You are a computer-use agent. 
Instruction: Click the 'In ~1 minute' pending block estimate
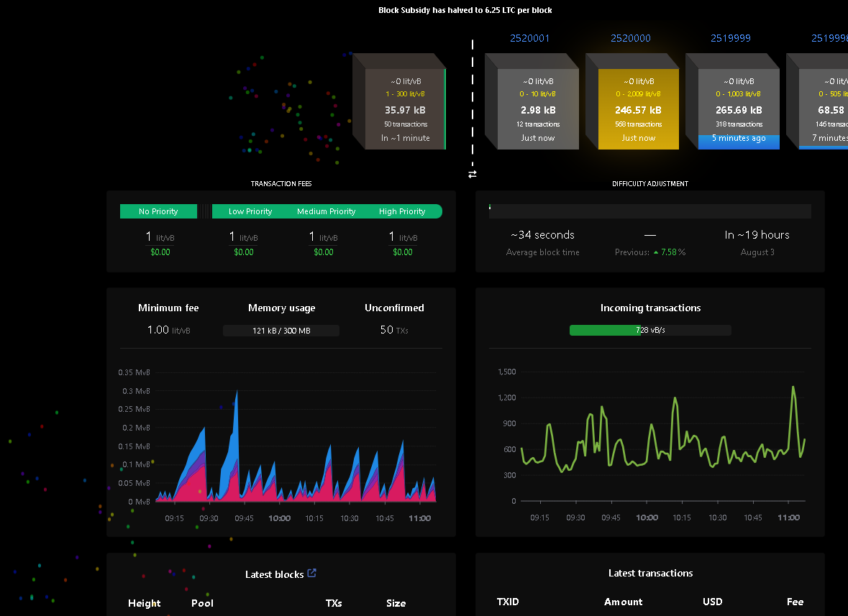(406, 138)
